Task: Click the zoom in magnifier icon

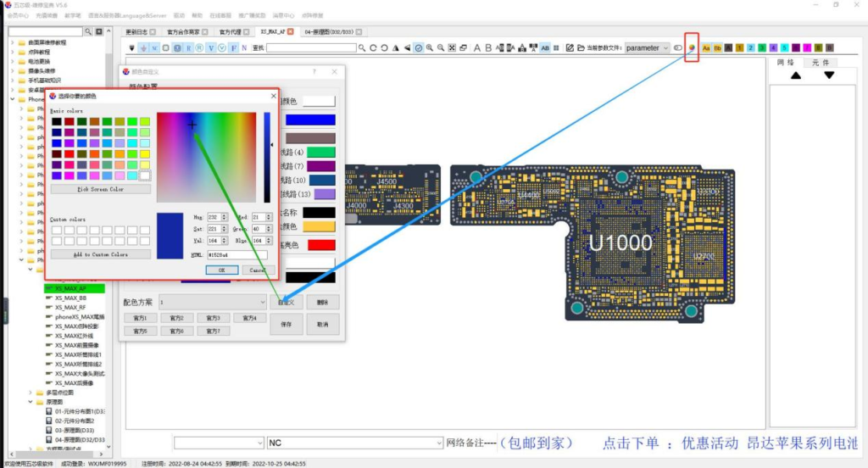Action: 430,47
